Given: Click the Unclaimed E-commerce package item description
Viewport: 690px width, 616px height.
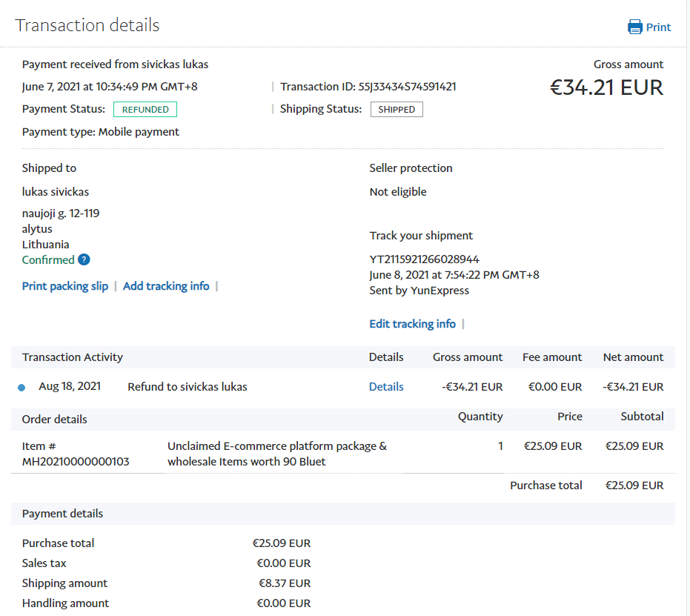Looking at the screenshot, I should [277, 454].
